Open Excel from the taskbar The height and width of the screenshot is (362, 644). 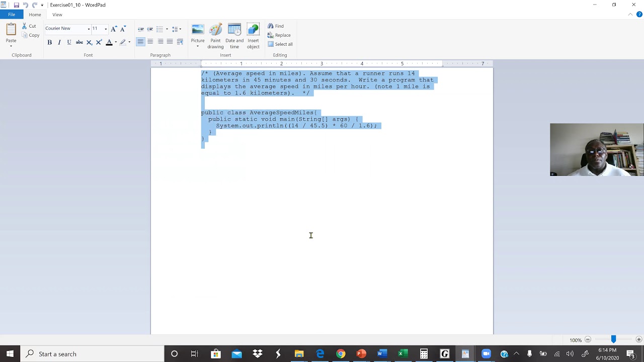403,354
